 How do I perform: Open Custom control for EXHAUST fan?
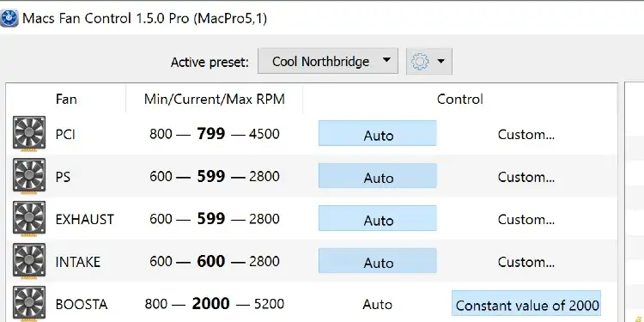(526, 219)
